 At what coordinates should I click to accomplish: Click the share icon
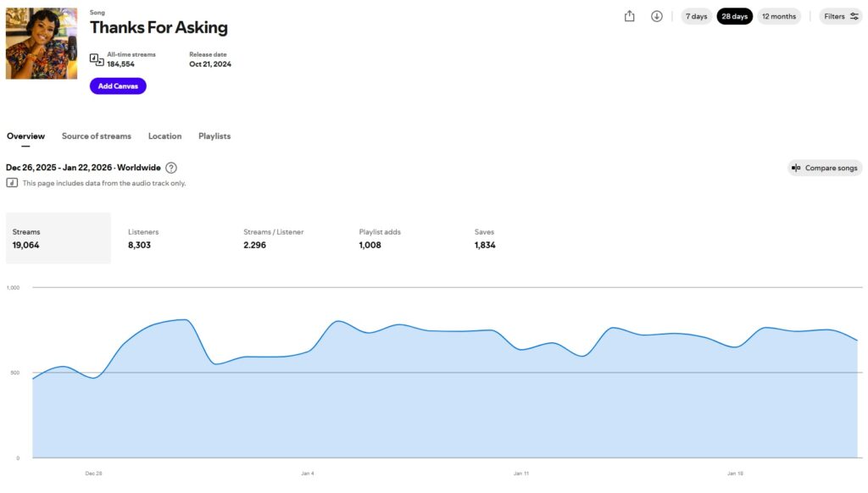pyautogui.click(x=629, y=16)
